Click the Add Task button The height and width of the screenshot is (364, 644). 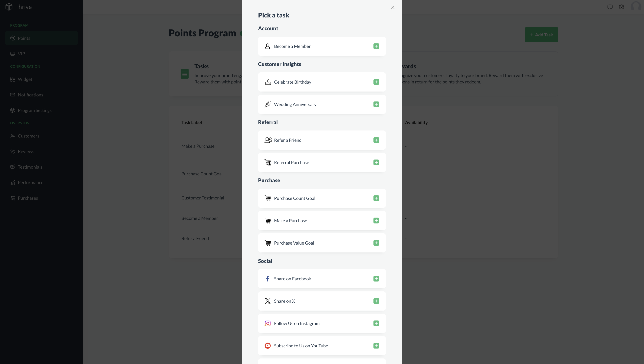(541, 35)
